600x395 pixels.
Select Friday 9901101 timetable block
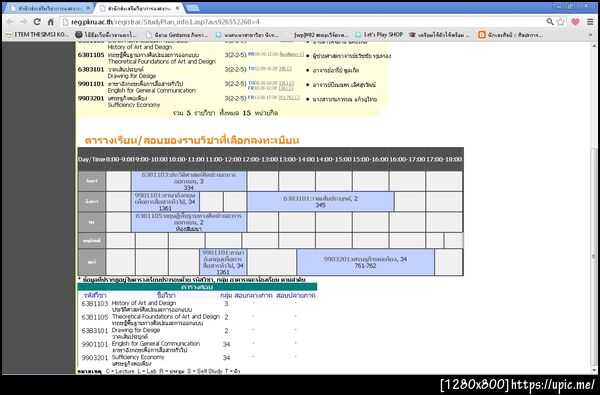point(223,262)
